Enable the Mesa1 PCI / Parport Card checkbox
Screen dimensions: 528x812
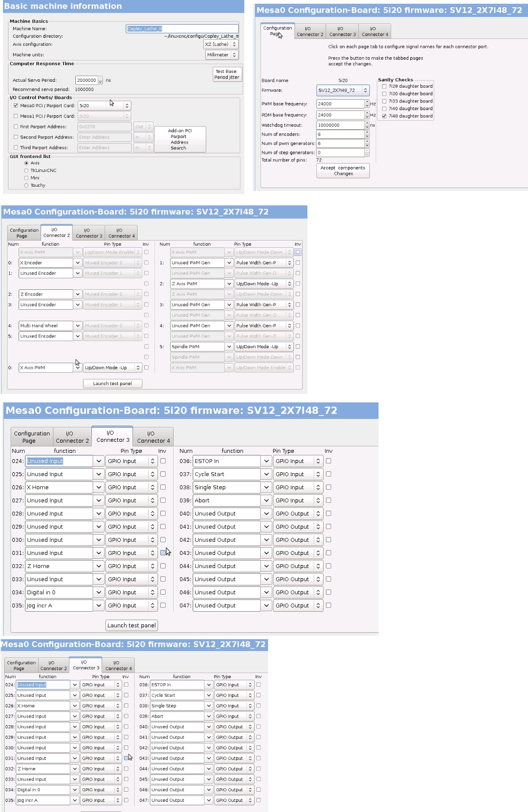tap(16, 116)
